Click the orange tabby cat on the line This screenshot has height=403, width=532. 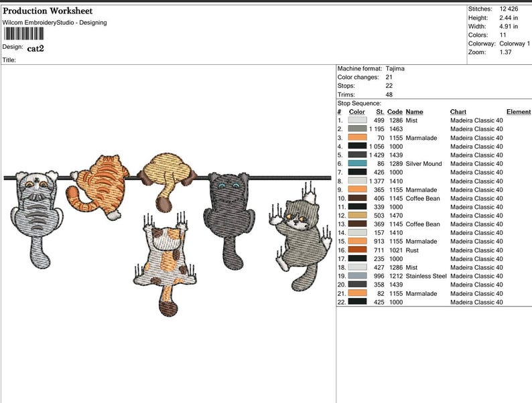(98, 187)
